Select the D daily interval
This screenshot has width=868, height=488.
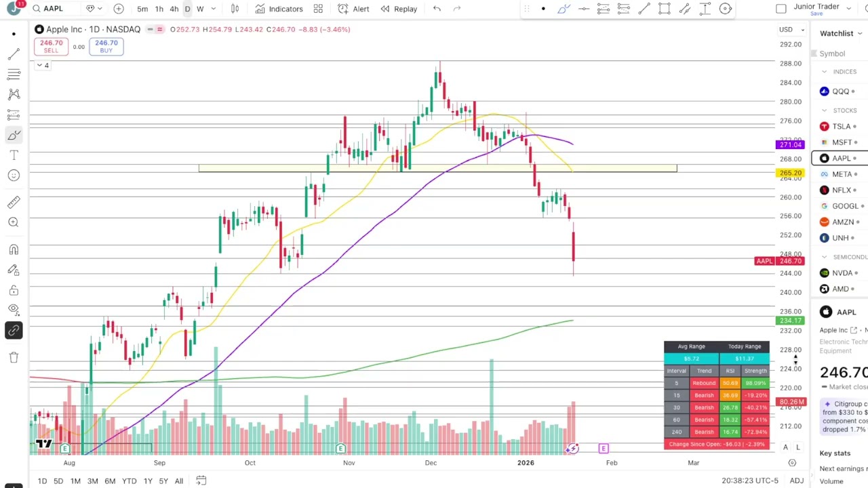(187, 9)
